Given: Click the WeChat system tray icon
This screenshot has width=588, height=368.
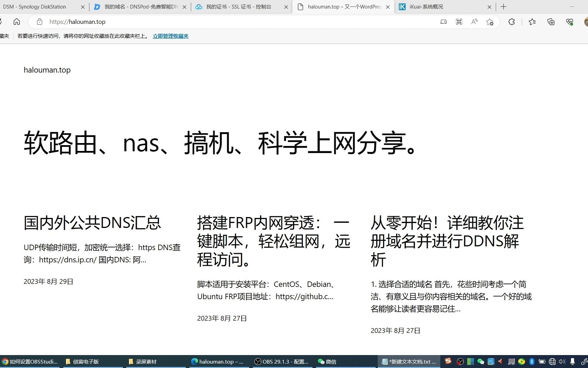Looking at the screenshot, I should tap(480, 362).
